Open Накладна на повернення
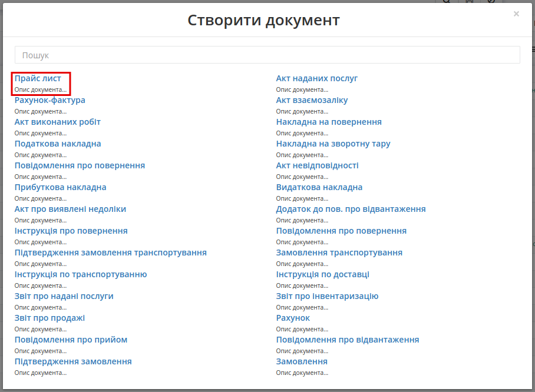The width and height of the screenshot is (535, 392). [329, 122]
